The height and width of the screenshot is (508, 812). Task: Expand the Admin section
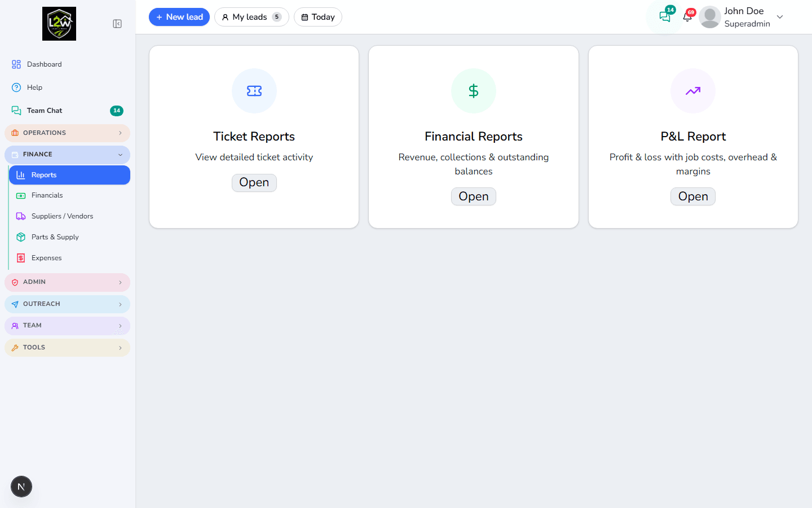(x=68, y=282)
